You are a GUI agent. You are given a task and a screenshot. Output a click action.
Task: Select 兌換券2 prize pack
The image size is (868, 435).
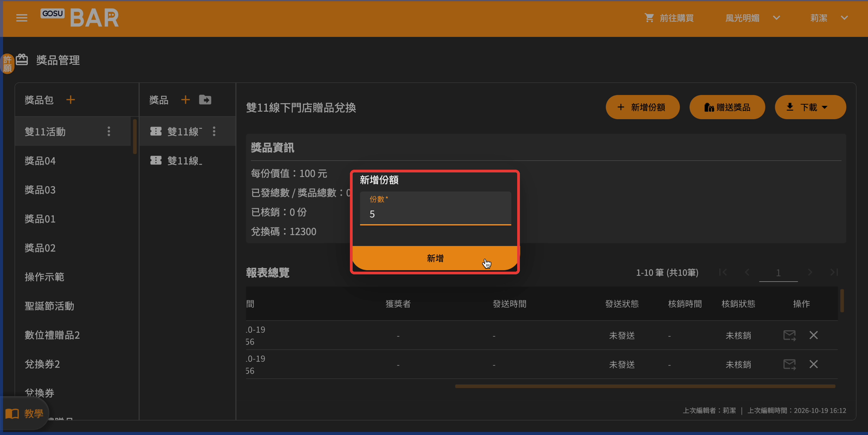pos(74,364)
